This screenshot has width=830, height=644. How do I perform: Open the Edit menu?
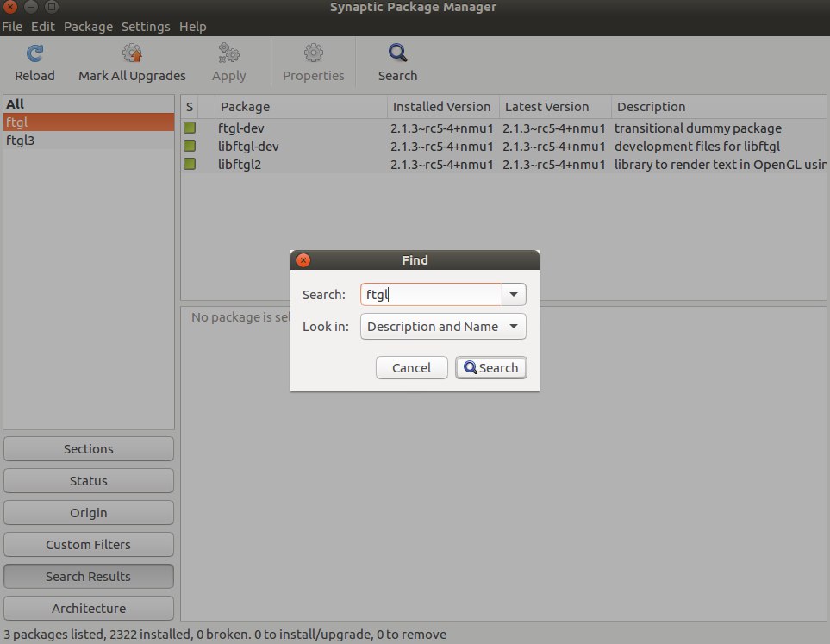click(x=43, y=27)
